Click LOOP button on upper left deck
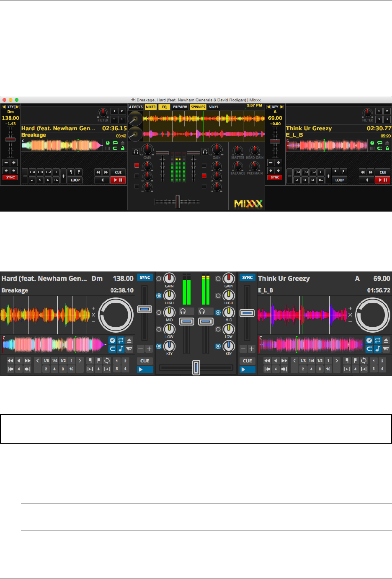The width and height of the screenshot is (392, 579). [x=75, y=180]
